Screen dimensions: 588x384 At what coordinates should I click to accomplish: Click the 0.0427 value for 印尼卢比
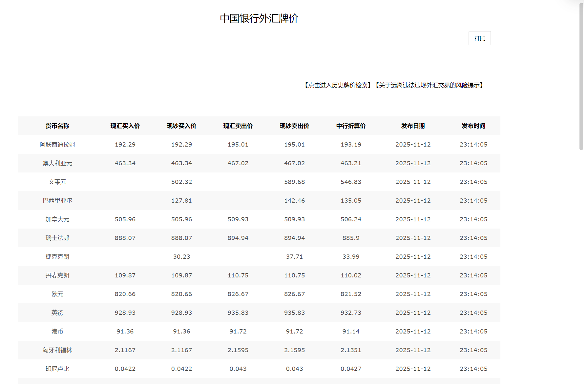point(351,369)
